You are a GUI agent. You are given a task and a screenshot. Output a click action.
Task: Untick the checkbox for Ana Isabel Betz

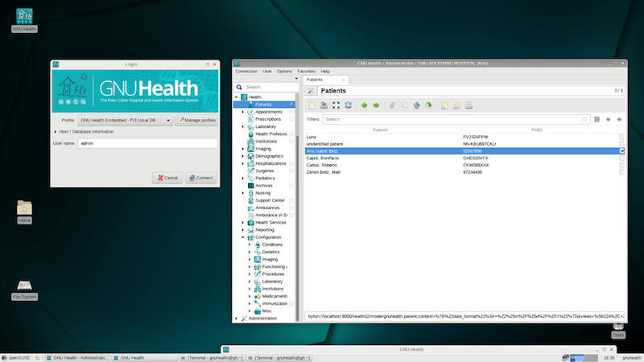pyautogui.click(x=621, y=151)
